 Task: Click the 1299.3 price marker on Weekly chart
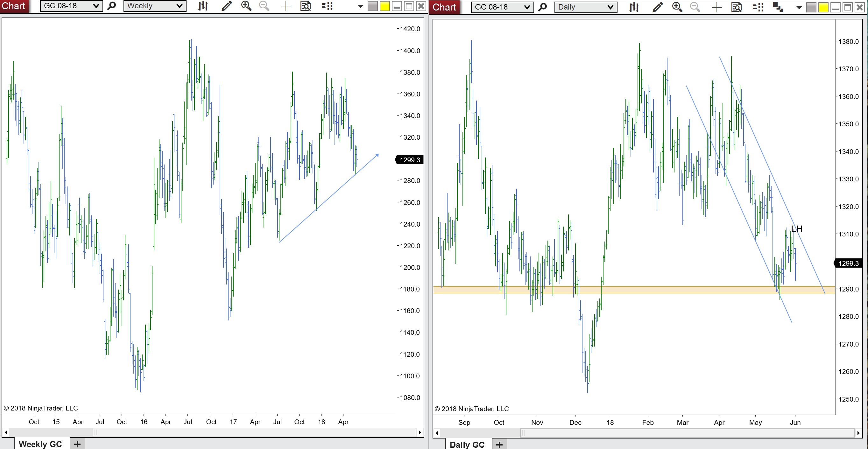click(409, 160)
